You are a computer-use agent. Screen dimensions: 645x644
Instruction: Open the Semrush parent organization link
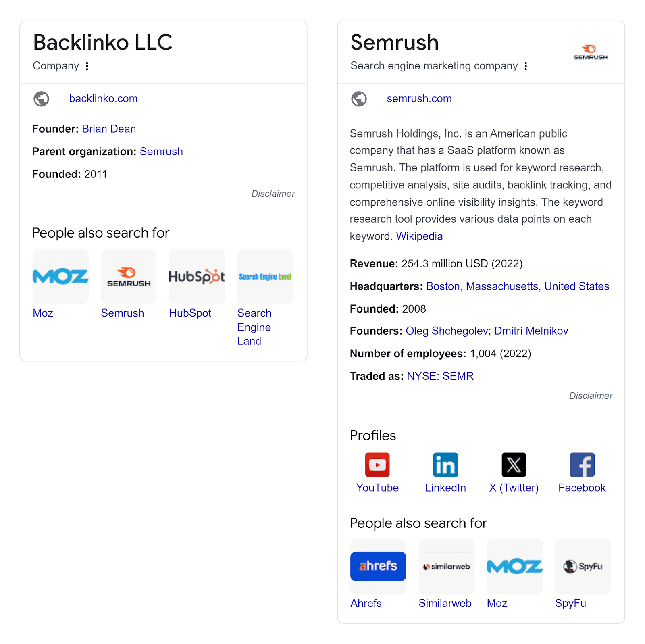coord(161,152)
